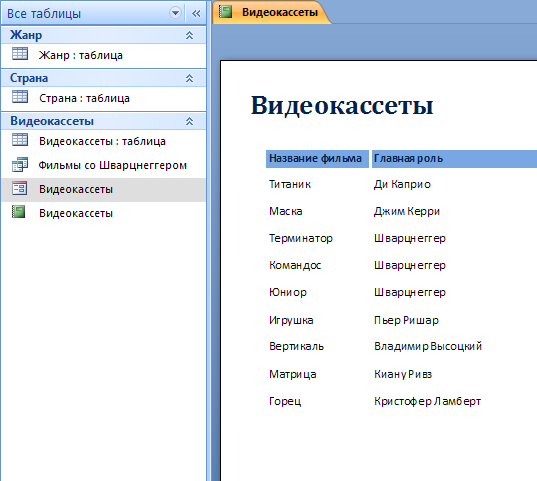The image size is (537, 481).
Task: Click the Вертикаль film name
Action: [296, 346]
